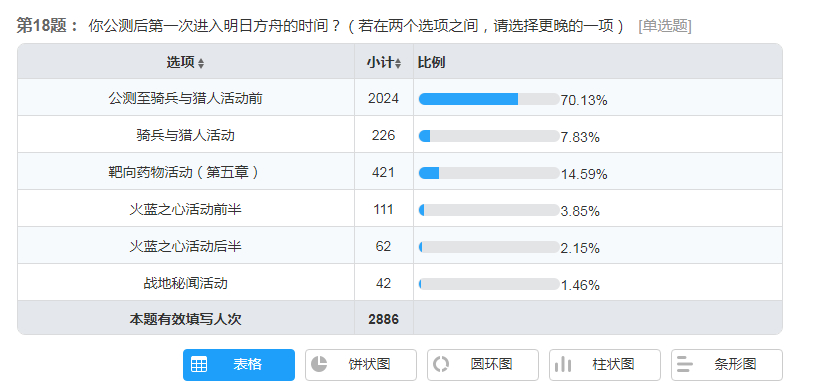Select the 表格 display mode
Screen dimensions: 814x392
[x=239, y=364]
